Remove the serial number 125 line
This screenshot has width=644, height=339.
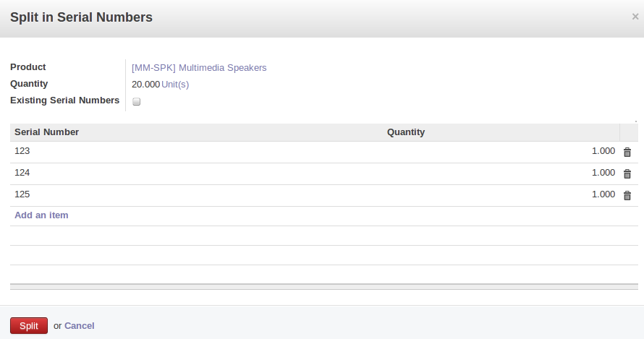point(627,196)
